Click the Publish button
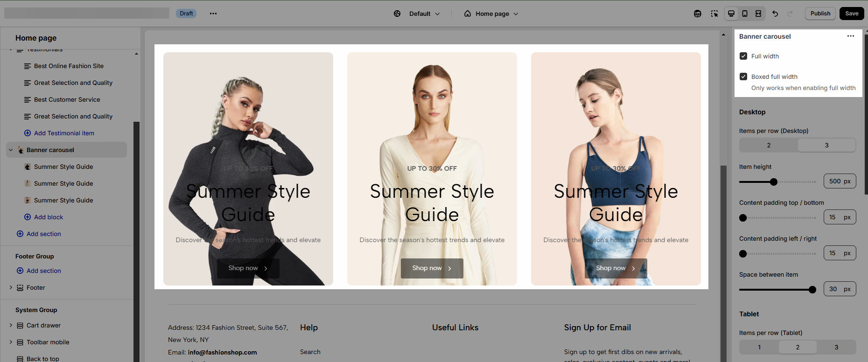Image resolution: width=868 pixels, height=362 pixels. (820, 14)
